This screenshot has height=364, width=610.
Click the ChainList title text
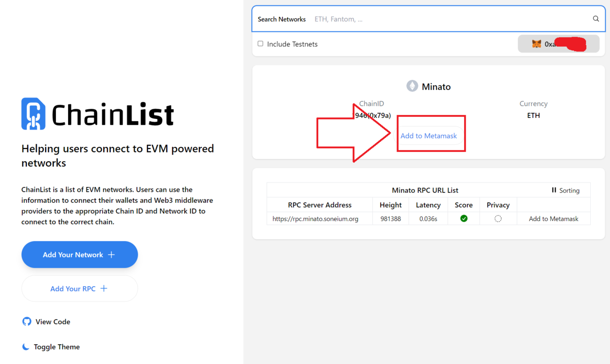(113, 114)
